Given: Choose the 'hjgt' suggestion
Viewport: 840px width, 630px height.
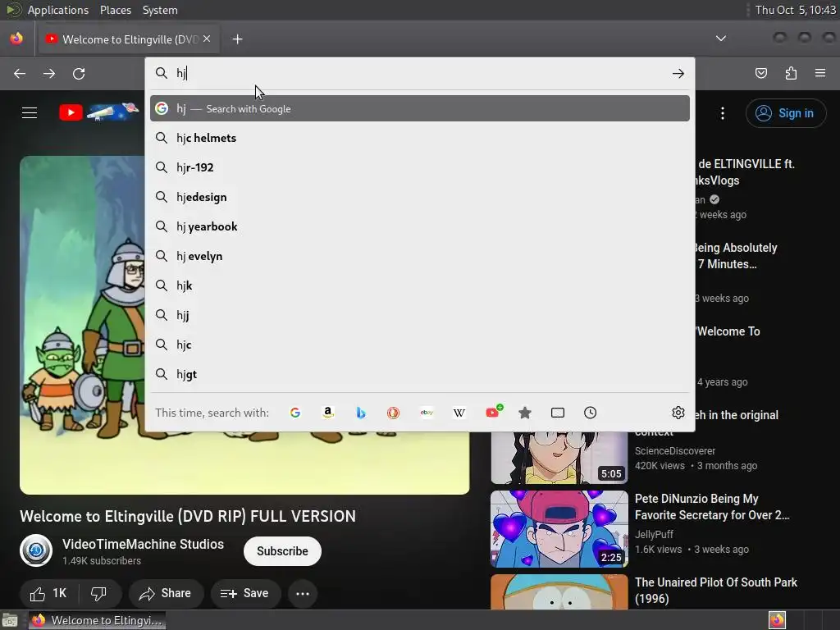Looking at the screenshot, I should 419,374.
